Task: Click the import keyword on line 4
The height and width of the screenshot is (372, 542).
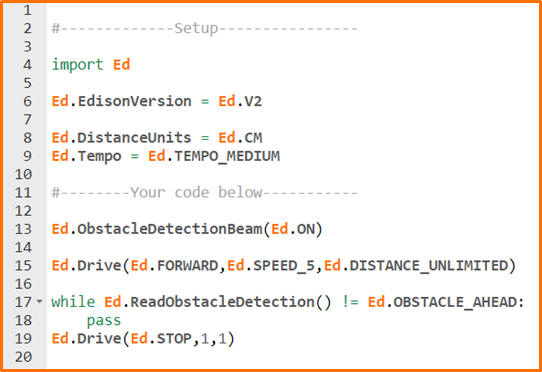Action: 77,65
